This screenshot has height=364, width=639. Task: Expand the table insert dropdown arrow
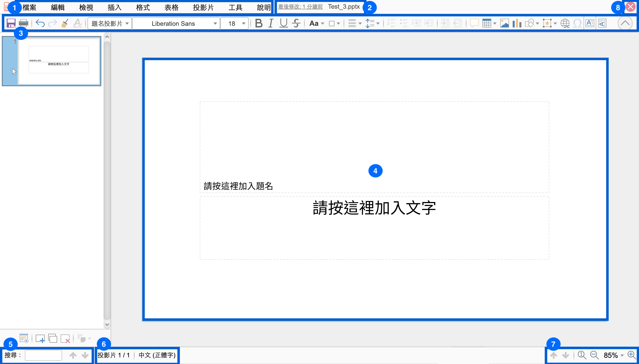[x=495, y=24]
